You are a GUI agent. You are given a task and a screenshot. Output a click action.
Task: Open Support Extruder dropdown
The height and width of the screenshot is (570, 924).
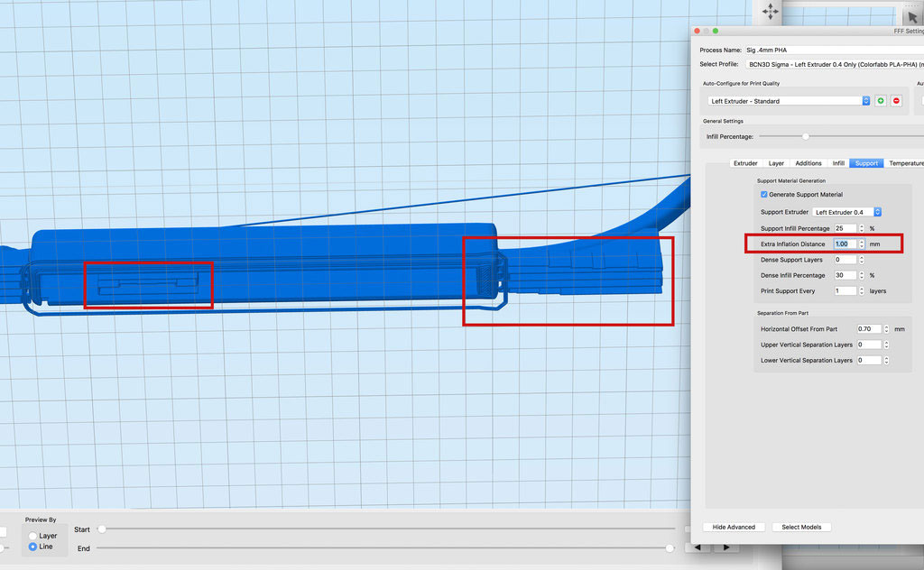846,212
